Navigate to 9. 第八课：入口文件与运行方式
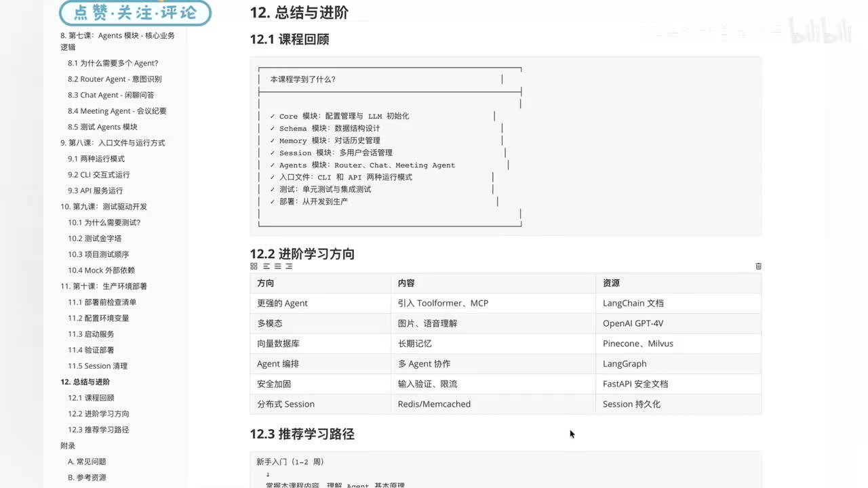This screenshot has height=488, width=868. pos(113,143)
